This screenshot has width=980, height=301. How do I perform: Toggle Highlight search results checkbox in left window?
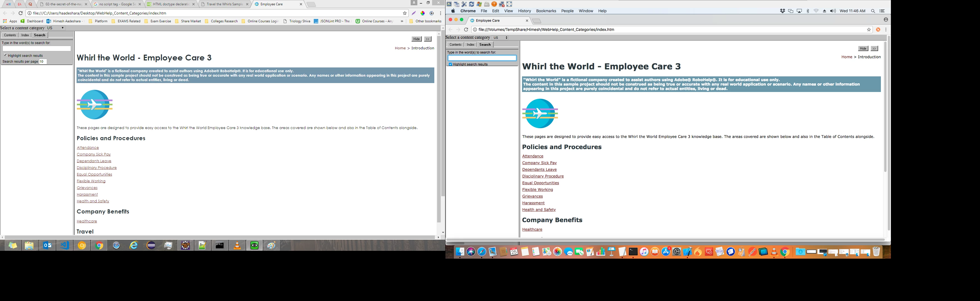tap(5, 55)
